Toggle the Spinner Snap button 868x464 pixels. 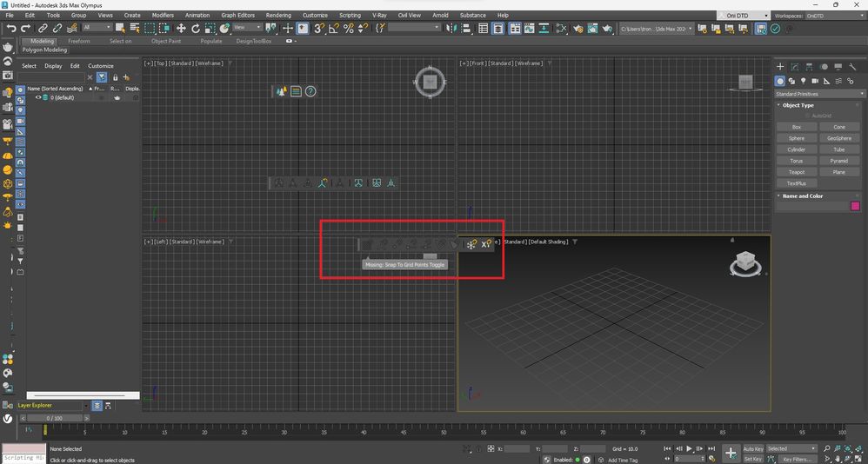(363, 28)
